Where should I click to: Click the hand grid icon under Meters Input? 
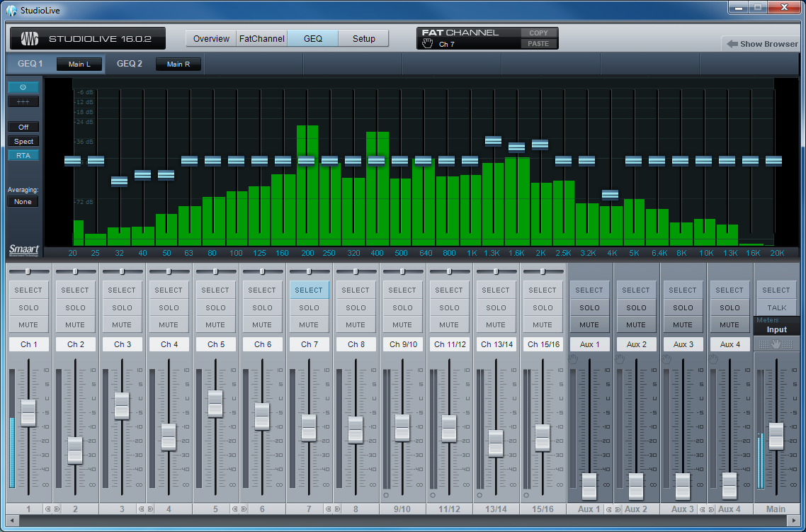point(776,344)
